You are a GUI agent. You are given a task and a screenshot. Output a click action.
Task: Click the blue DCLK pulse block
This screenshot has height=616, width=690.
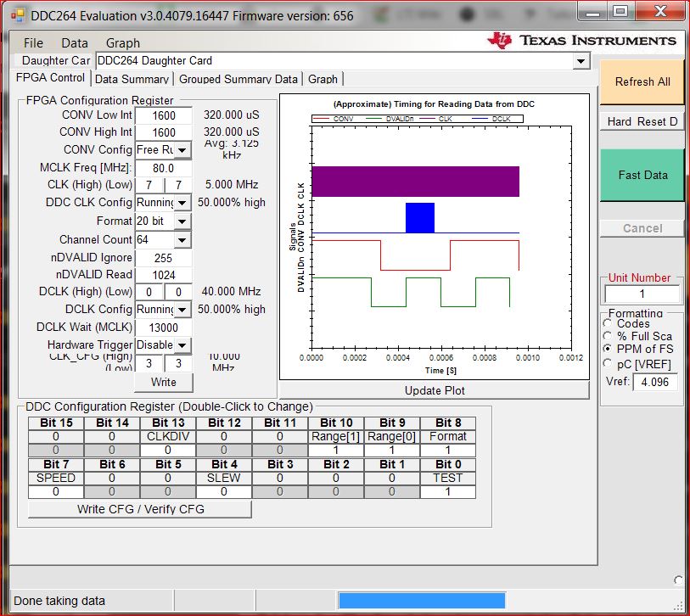point(420,218)
